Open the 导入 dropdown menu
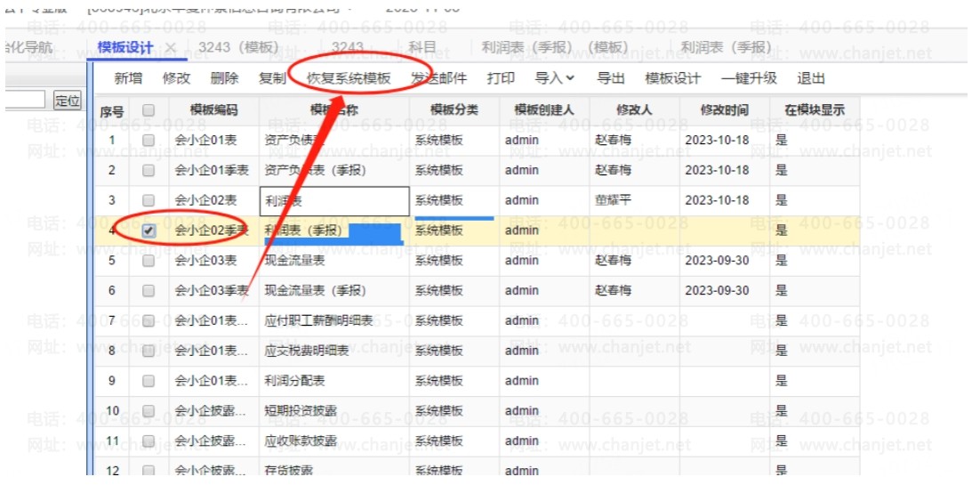The image size is (980, 485). pyautogui.click(x=555, y=78)
